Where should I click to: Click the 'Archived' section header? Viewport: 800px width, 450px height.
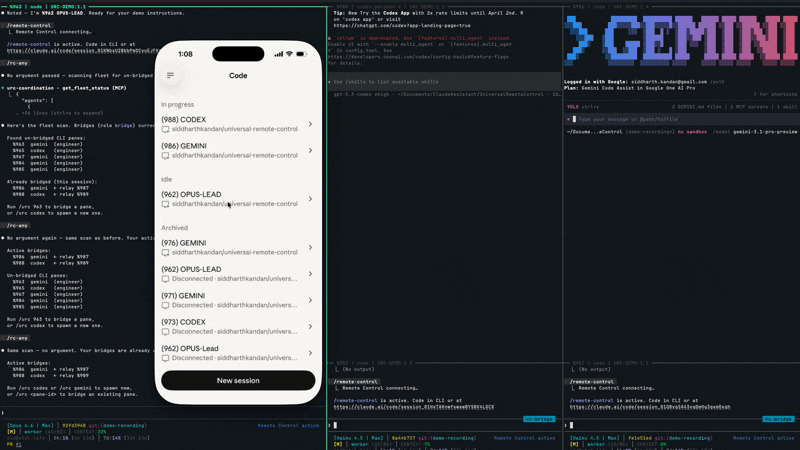pos(174,228)
